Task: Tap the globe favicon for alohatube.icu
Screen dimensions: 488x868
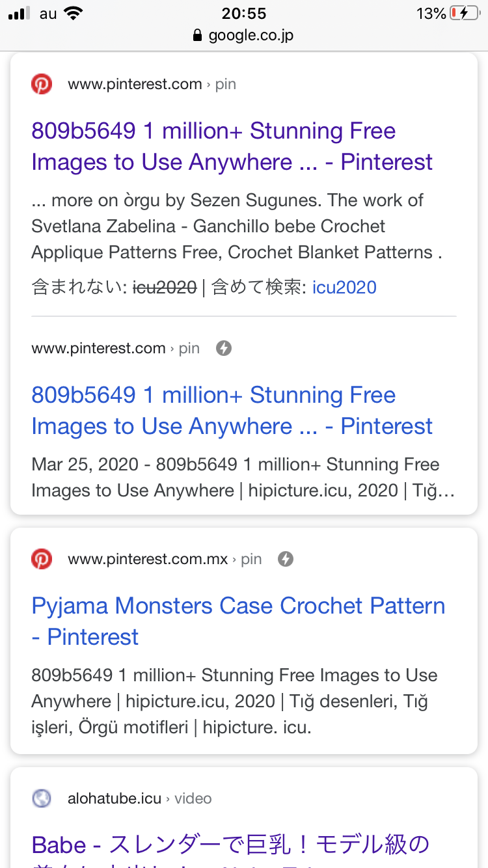Action: point(42,798)
